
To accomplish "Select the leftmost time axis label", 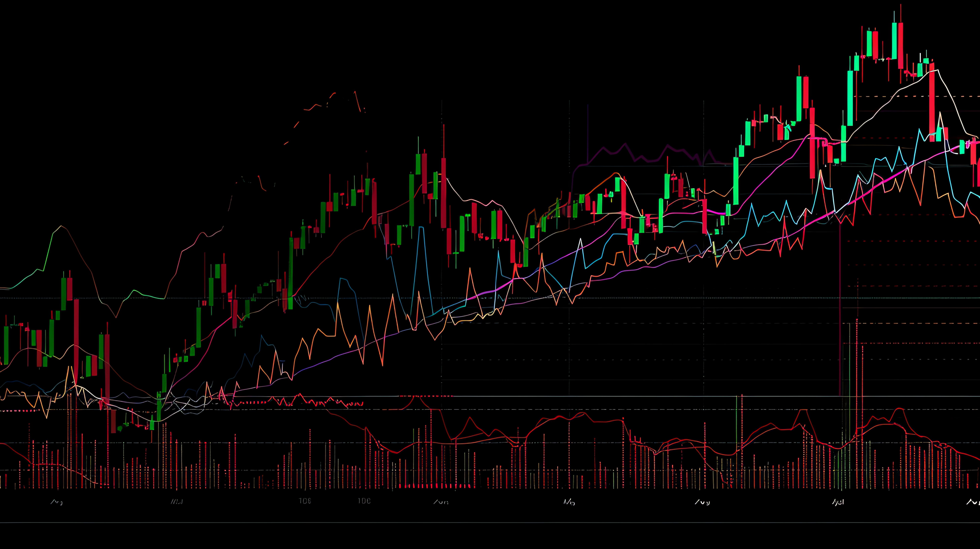I will coord(56,502).
